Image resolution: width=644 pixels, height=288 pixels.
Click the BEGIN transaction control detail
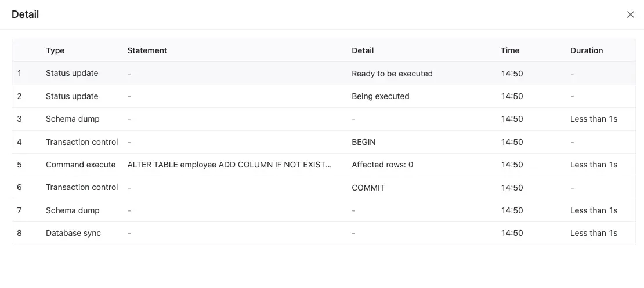[364, 142]
